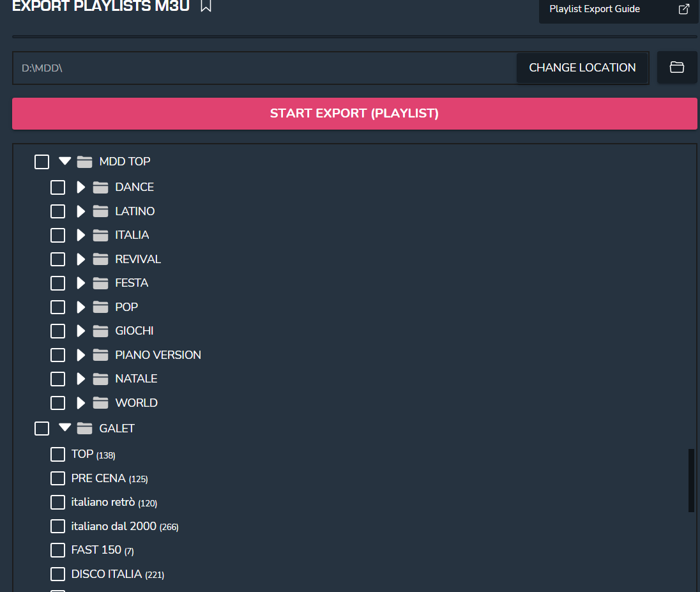This screenshot has height=592, width=700.
Task: Click the external link icon on Playlist Export Guide
Action: (x=683, y=9)
